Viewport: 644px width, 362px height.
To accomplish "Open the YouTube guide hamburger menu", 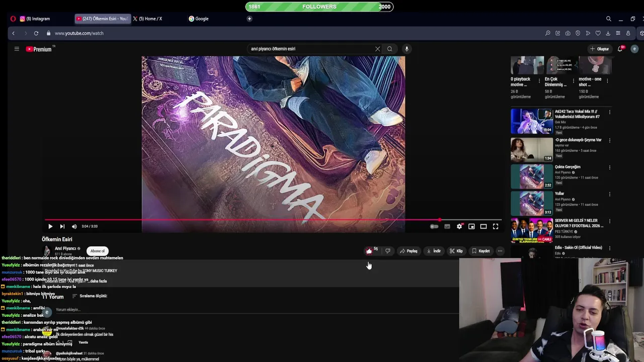I will point(17,49).
